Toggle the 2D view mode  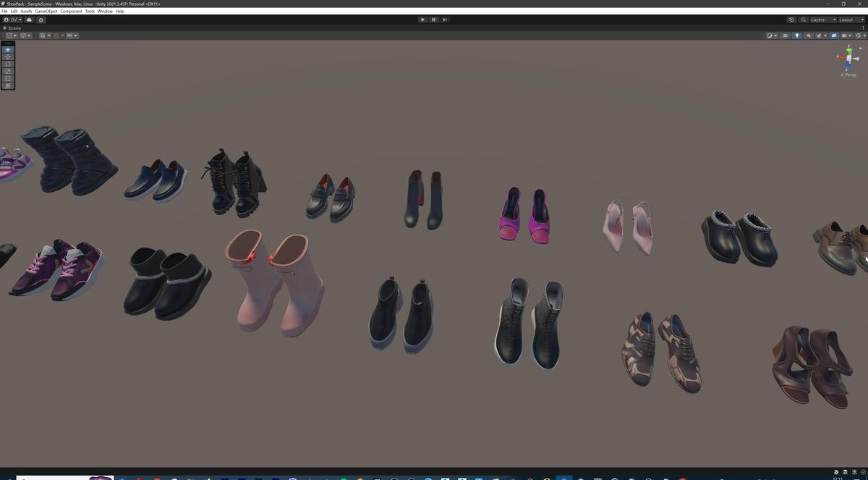coord(786,35)
